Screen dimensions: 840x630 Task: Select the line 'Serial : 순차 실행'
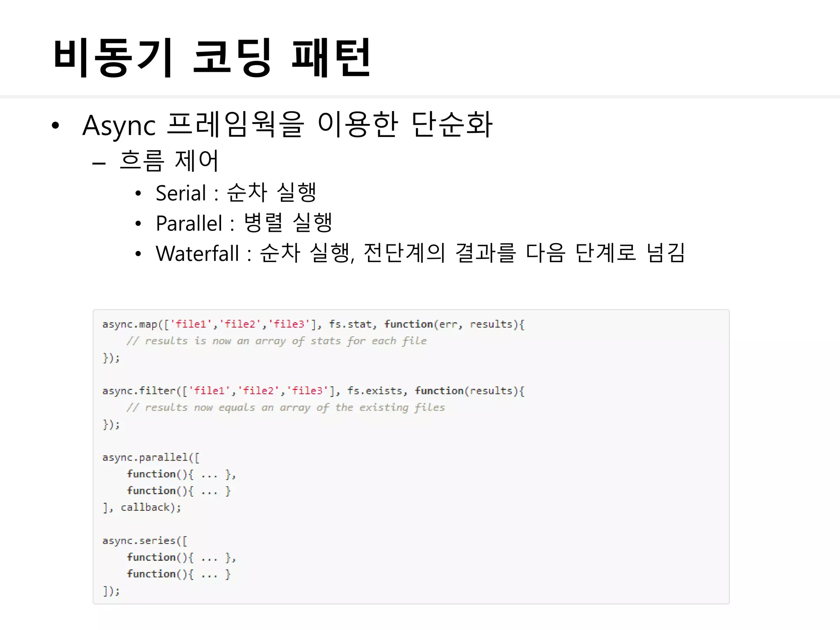[236, 192]
